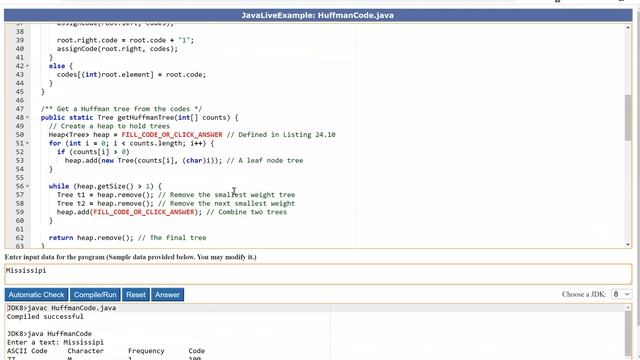The height and width of the screenshot is (360, 640).
Task: Click FILL_CODE_OR_CLICK_ANSWER placeholder on line 59
Action: point(144,212)
